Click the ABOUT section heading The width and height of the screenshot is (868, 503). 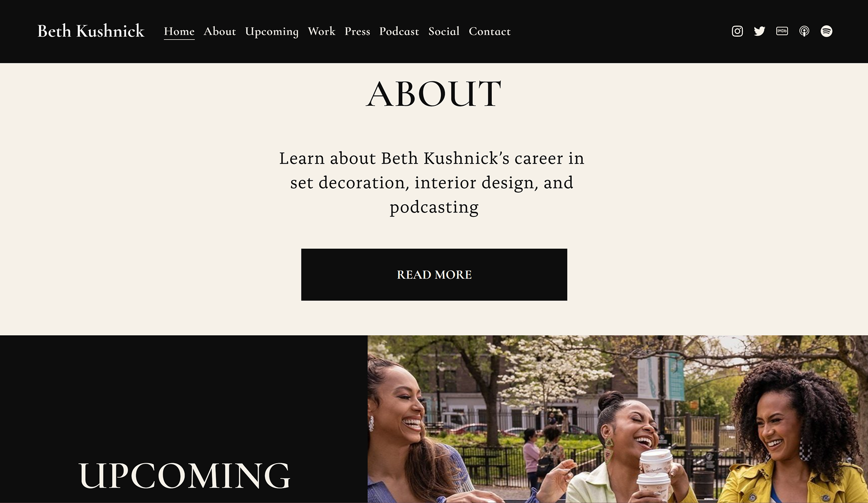click(434, 94)
